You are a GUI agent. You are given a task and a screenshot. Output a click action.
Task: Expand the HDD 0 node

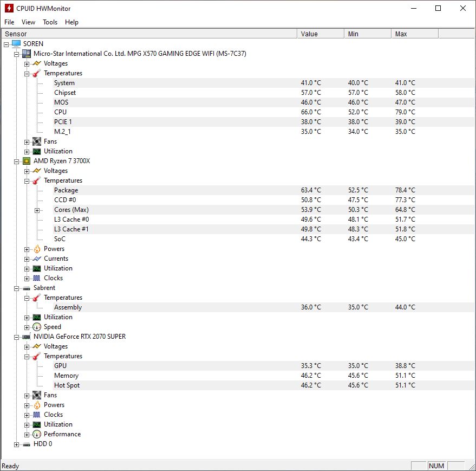16,445
